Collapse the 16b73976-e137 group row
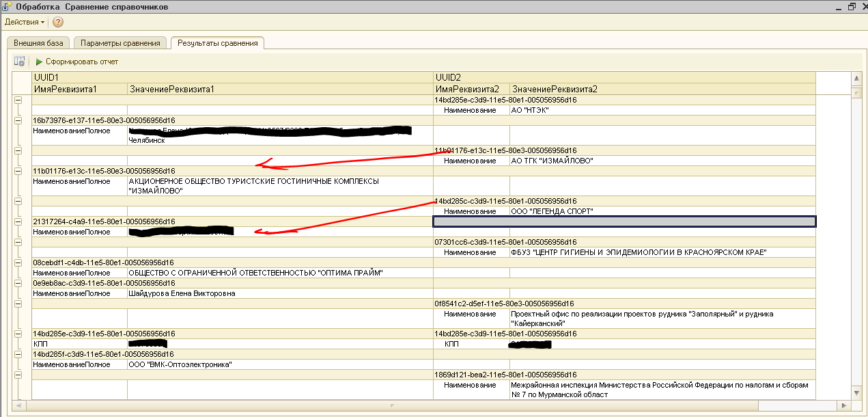 point(18,120)
